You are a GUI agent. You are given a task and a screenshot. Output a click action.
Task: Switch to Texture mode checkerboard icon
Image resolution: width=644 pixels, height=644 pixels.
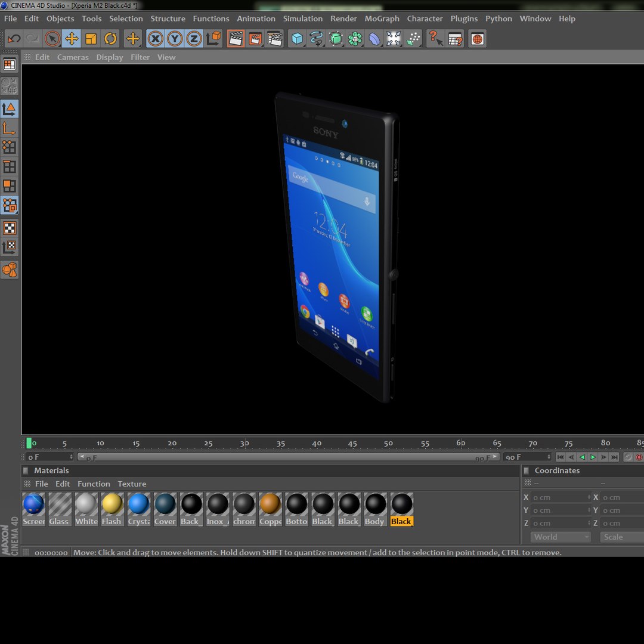click(x=10, y=228)
